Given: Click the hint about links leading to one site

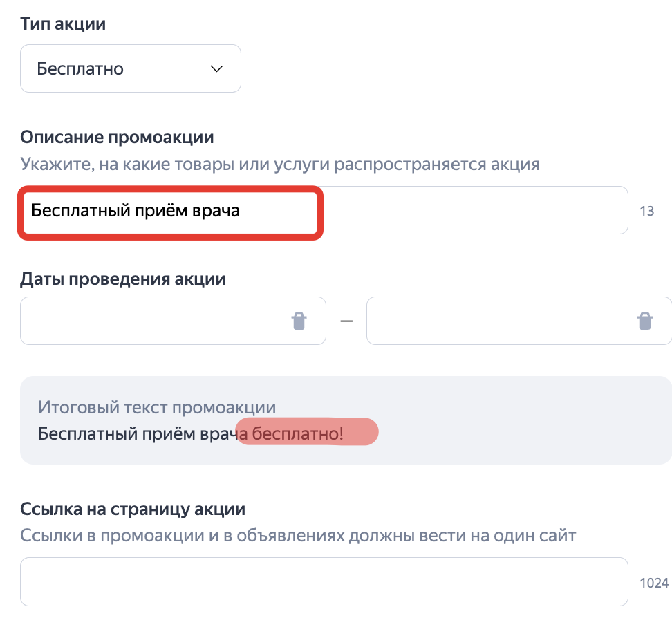Looking at the screenshot, I should (297, 536).
